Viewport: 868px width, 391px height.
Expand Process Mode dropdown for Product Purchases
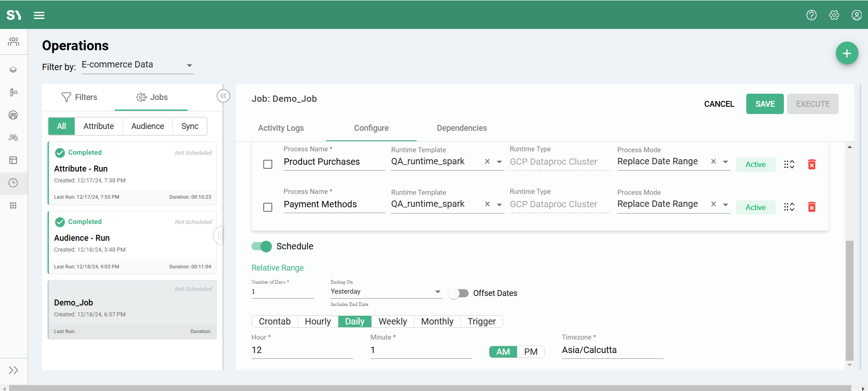[x=725, y=162]
